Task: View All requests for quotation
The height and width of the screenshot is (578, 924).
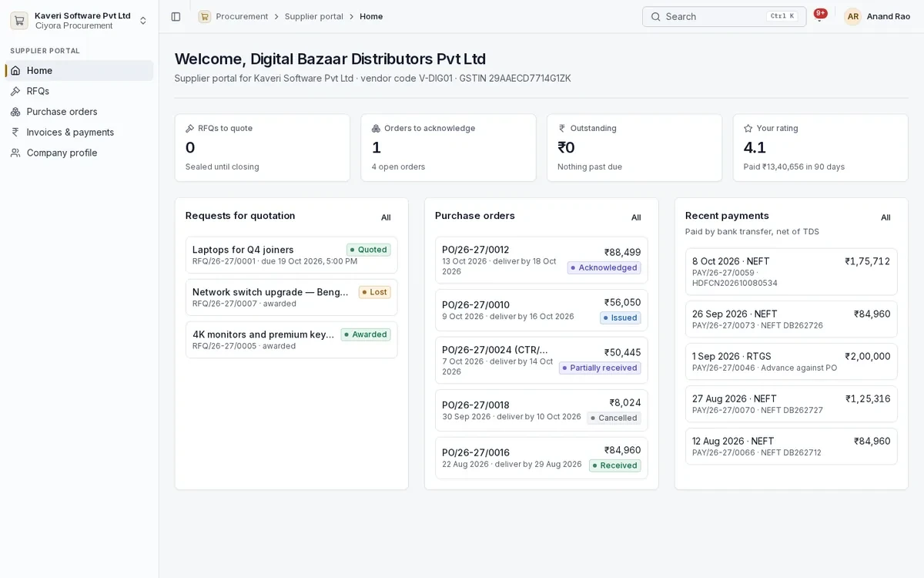Action: click(x=386, y=217)
